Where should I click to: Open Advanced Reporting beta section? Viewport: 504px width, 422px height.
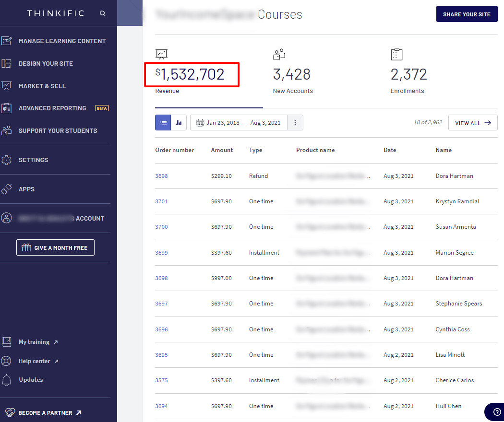coord(52,108)
